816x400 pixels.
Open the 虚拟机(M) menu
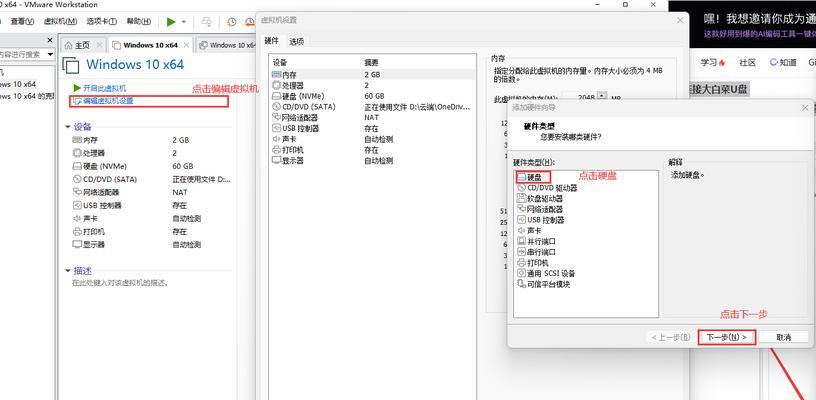click(60, 22)
